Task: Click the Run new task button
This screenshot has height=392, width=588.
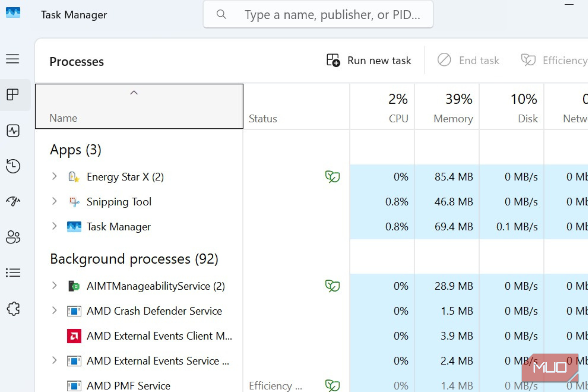Action: (369, 60)
